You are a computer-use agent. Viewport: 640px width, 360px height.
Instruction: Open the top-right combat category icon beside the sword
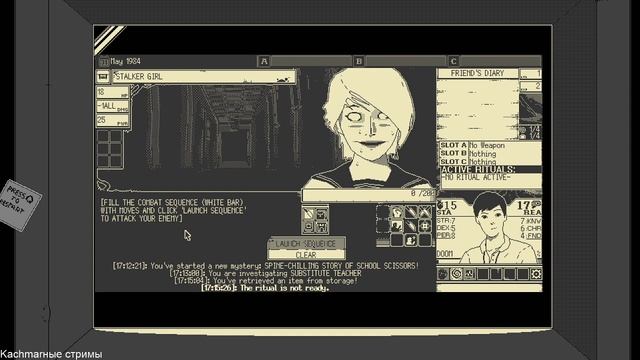[x=322, y=214]
